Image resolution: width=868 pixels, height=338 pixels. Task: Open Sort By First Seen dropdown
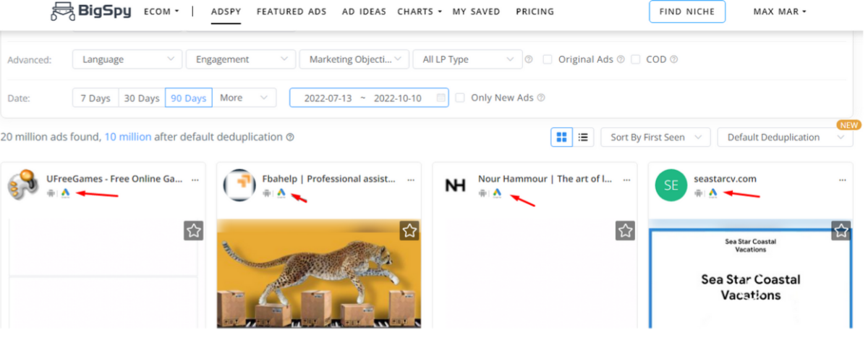coord(656,137)
